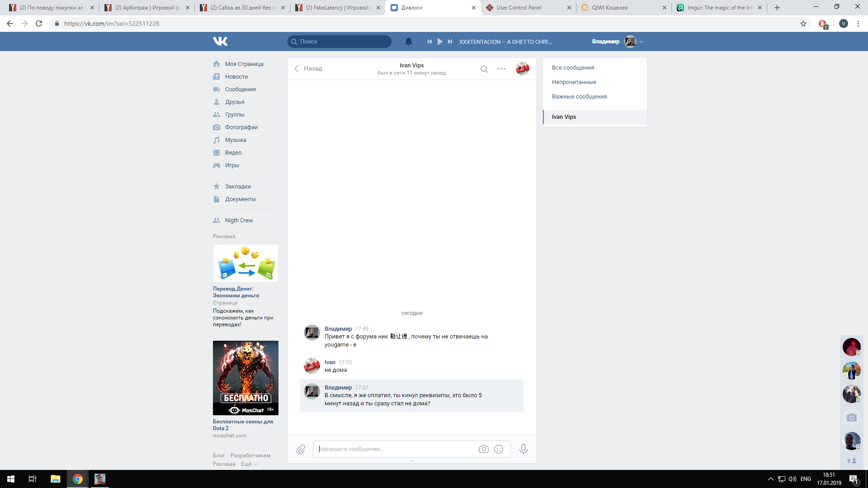Click the paperclip attach icon
Image resolution: width=868 pixels, height=488 pixels.
point(301,449)
